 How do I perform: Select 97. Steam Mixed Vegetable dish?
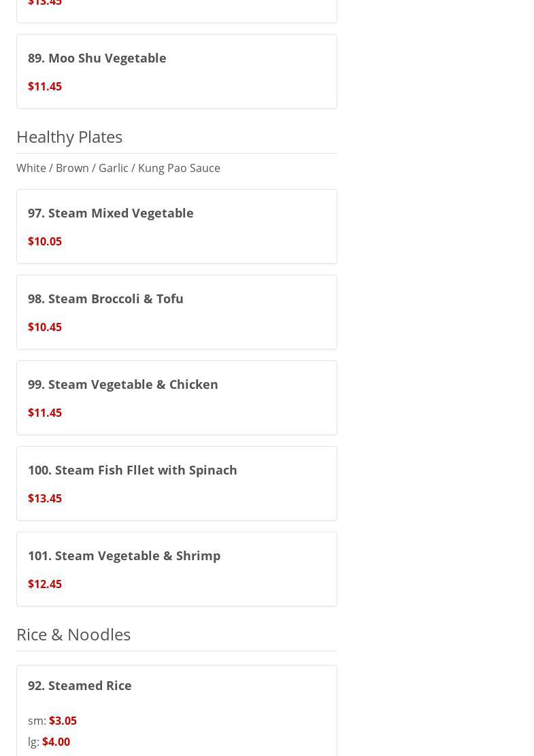[x=111, y=213]
